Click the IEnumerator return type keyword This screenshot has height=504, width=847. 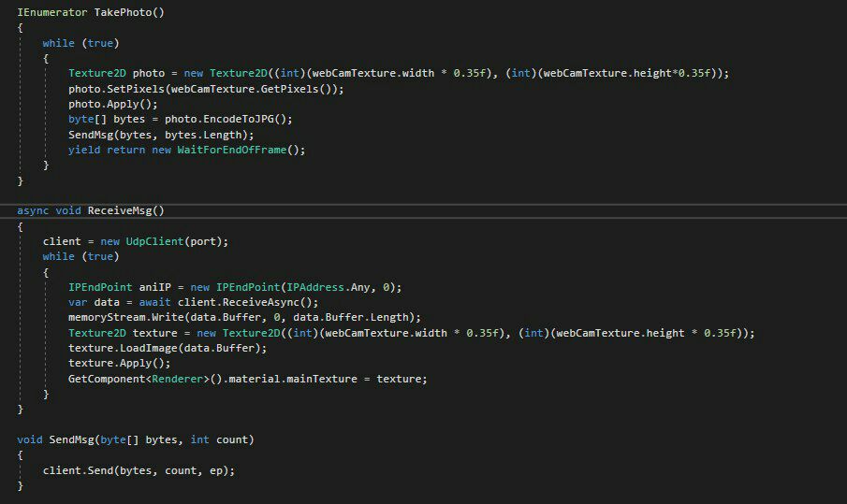(x=51, y=12)
